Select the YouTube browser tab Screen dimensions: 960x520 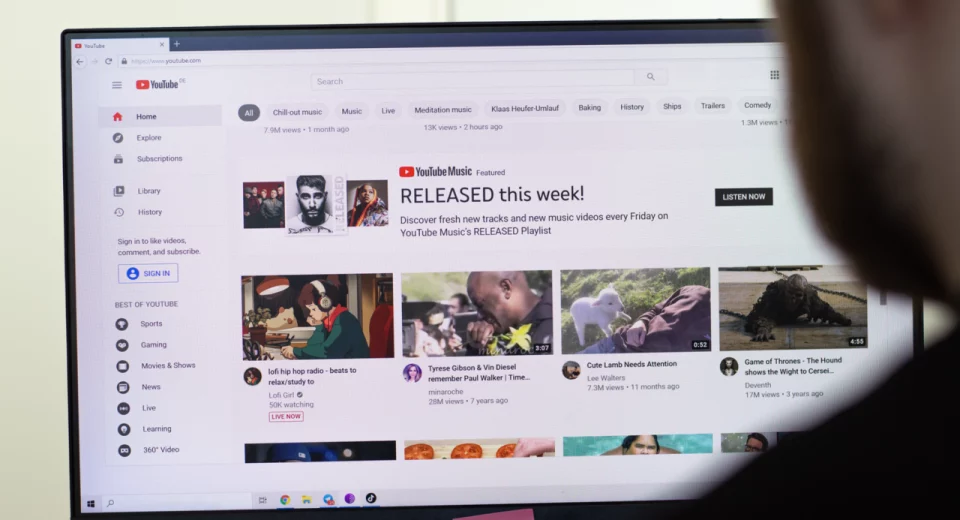pyautogui.click(x=119, y=45)
